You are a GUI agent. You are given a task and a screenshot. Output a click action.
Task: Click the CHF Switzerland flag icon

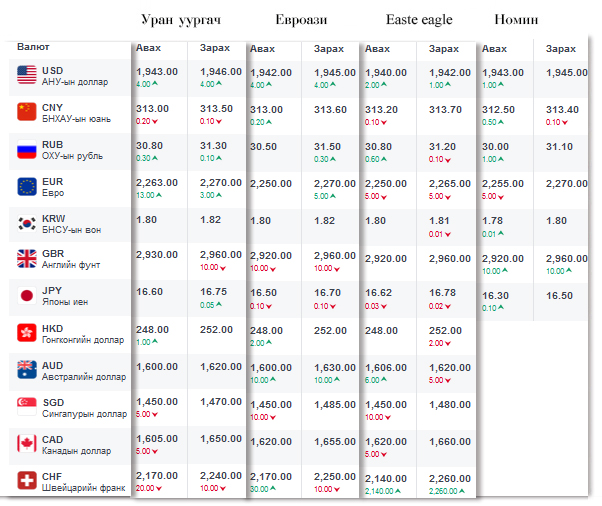pos(27,480)
